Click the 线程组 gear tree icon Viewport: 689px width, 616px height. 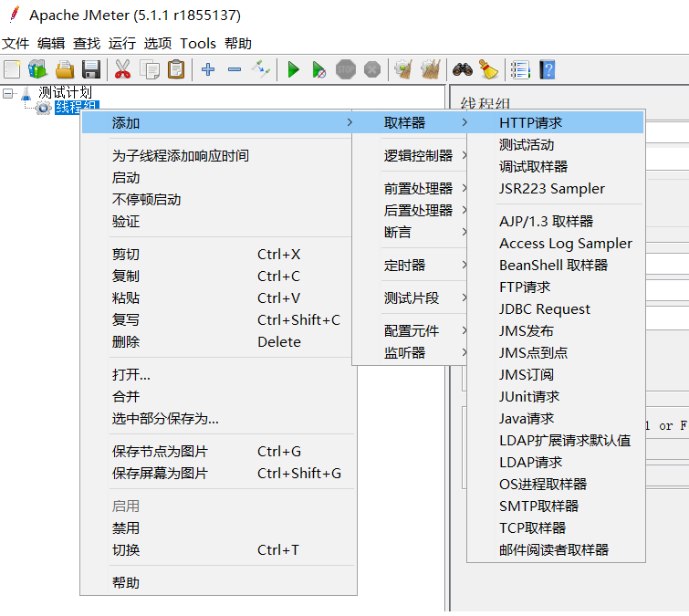[43, 107]
